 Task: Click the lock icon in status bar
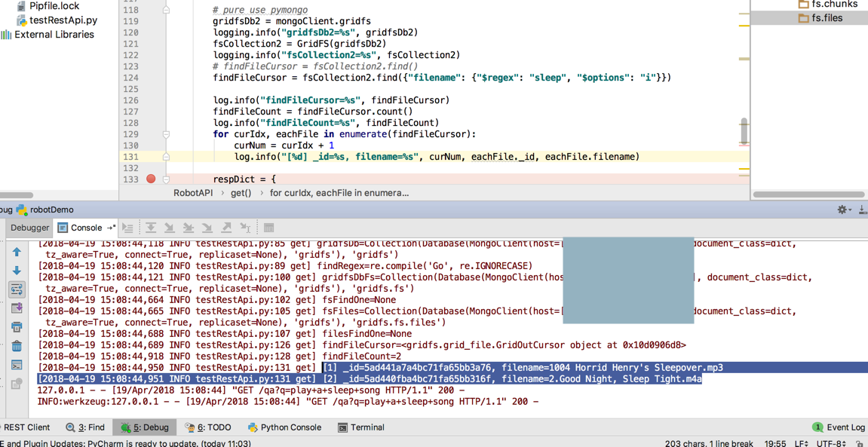coord(860,443)
